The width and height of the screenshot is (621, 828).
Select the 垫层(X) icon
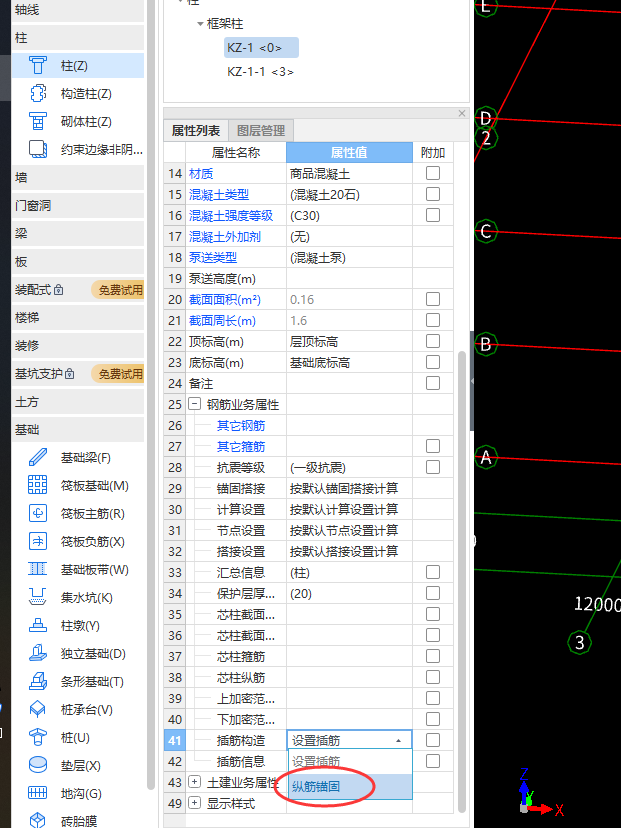pyautogui.click(x=37, y=765)
